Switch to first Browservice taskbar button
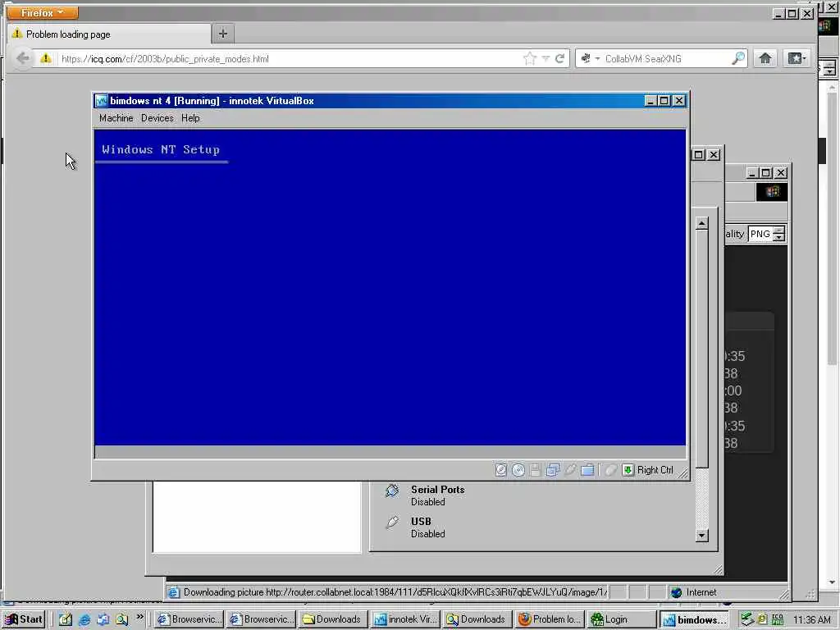 [x=189, y=619]
